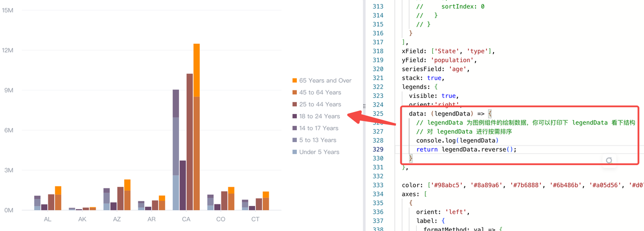Click the loading spinner icon in code editor

(609, 160)
